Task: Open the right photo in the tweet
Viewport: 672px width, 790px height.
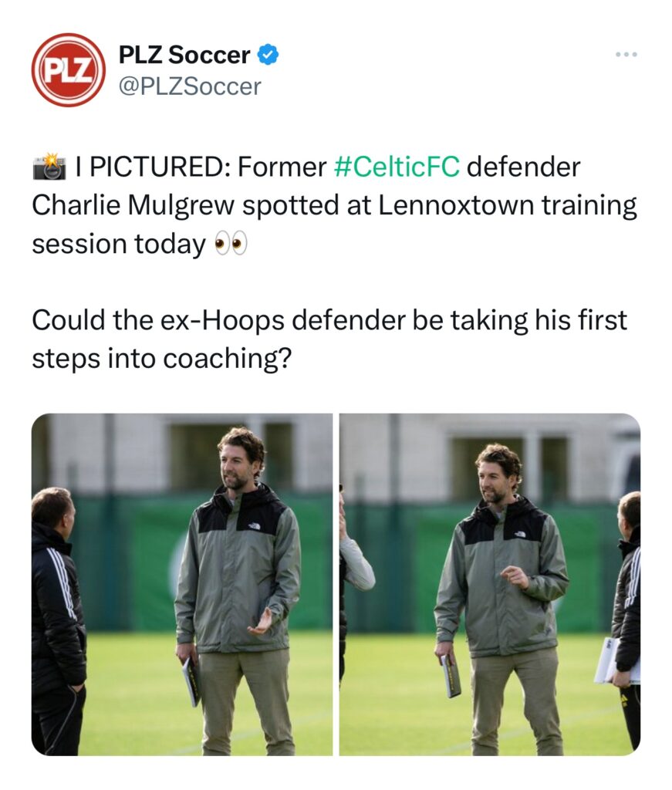Action: coord(490,584)
